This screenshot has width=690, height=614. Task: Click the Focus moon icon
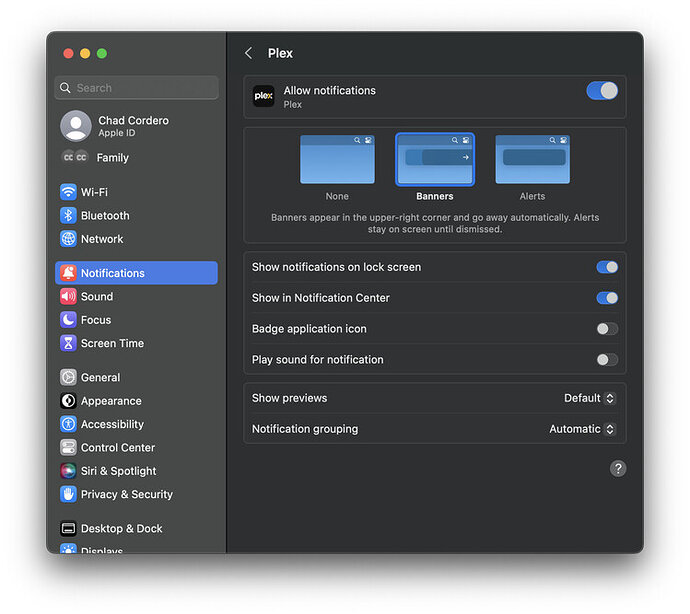tap(68, 320)
